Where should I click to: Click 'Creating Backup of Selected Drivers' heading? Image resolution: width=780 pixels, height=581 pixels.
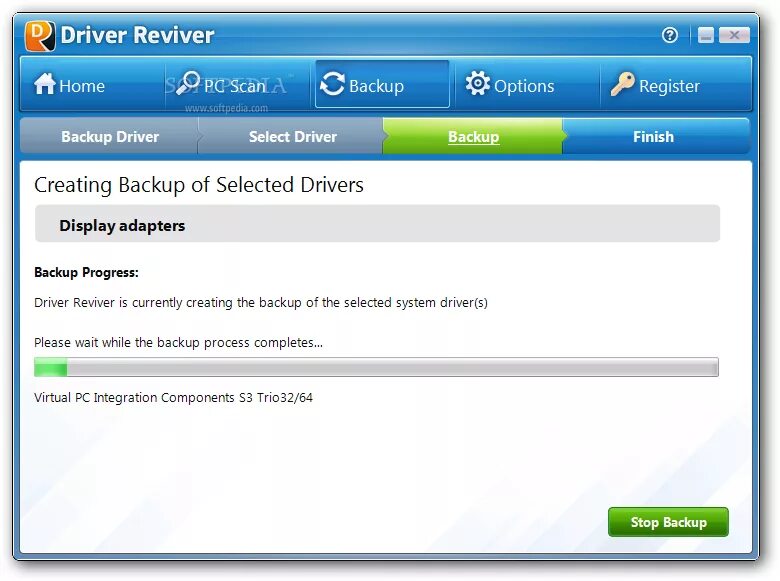coord(198,185)
